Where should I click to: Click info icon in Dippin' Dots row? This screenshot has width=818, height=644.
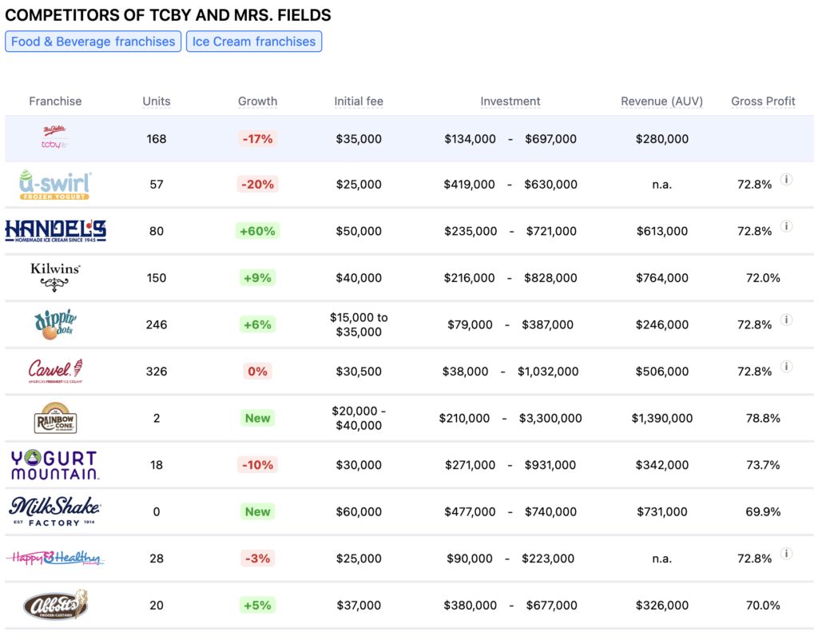coord(786,320)
